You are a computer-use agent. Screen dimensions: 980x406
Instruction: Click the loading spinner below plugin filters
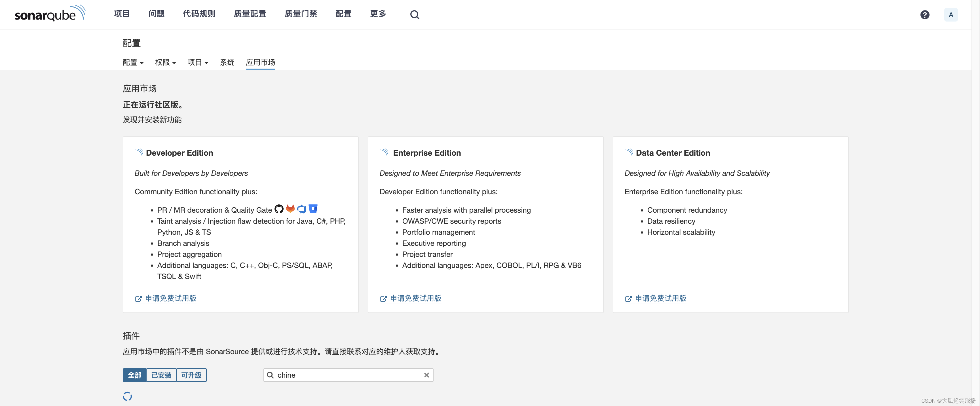(127, 396)
